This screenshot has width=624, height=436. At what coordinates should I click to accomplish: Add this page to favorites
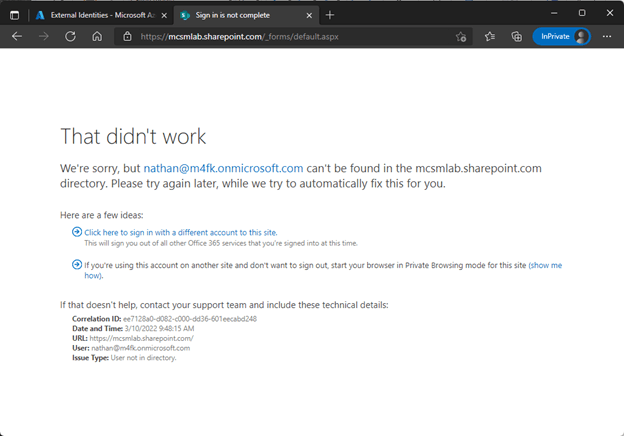(461, 37)
